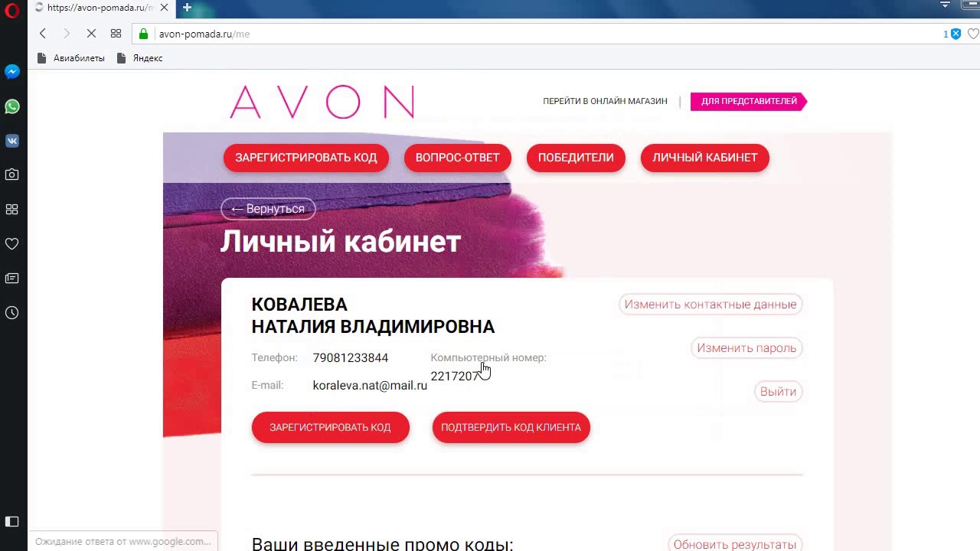Select phone number 79081233844
The image size is (980, 551).
[x=351, y=357]
